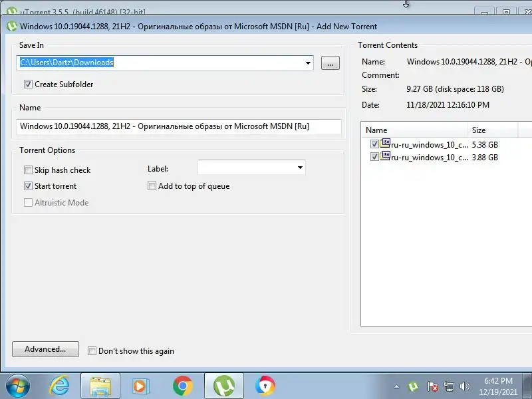Select second ru-ru_windows_10_c... file name
This screenshot has height=399, width=532.
click(429, 158)
